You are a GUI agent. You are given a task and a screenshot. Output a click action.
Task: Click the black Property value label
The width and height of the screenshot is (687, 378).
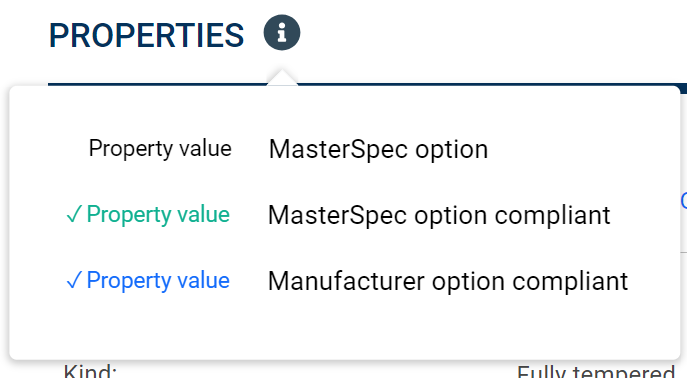(x=160, y=148)
